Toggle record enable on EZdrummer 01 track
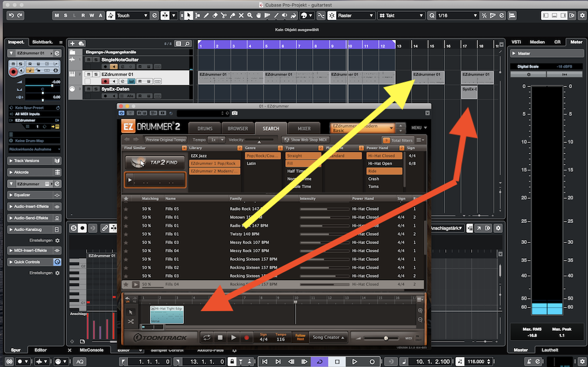This screenshot has width=588, height=367. pos(105,81)
